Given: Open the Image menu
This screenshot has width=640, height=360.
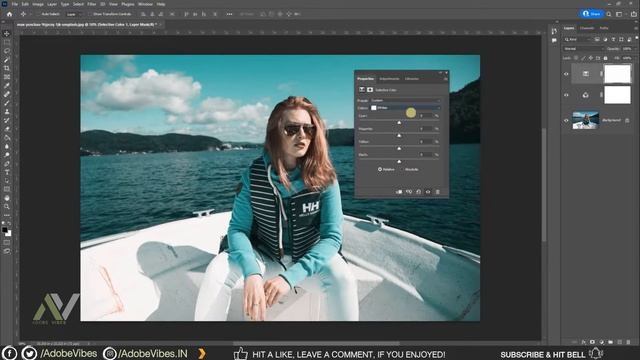Looking at the screenshot, I should [x=38, y=4].
